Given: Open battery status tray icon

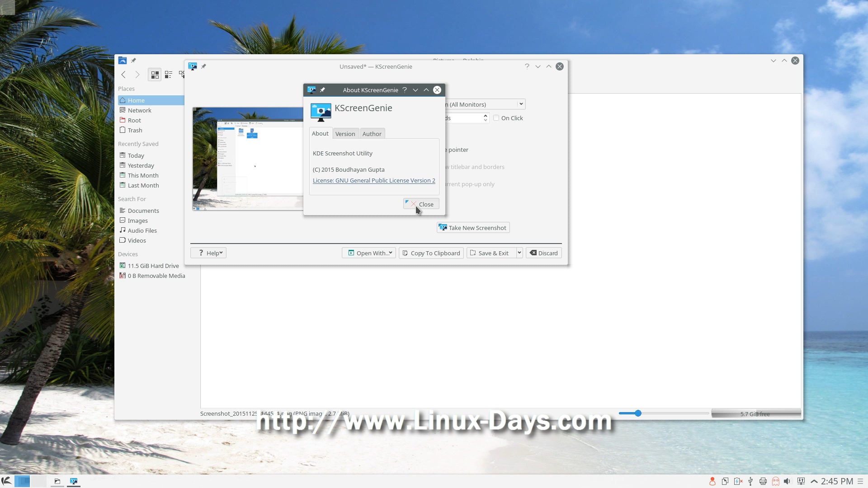Looking at the screenshot, I should (738, 482).
